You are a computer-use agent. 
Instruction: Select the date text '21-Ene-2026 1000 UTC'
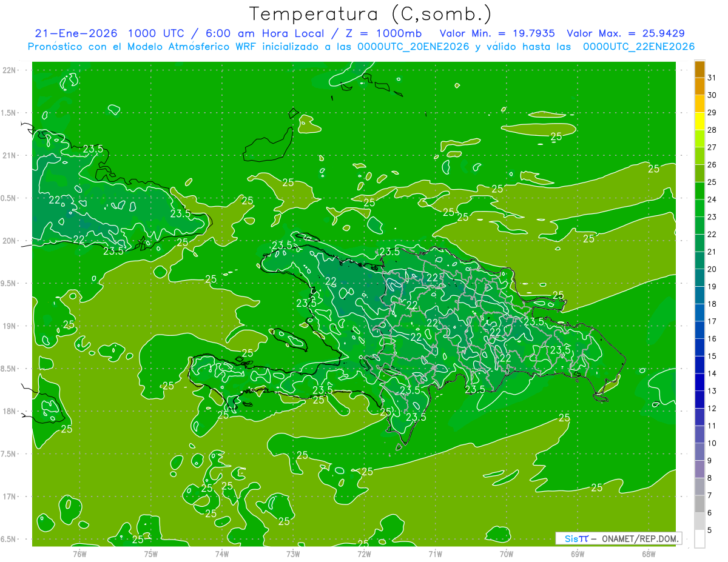point(112,33)
